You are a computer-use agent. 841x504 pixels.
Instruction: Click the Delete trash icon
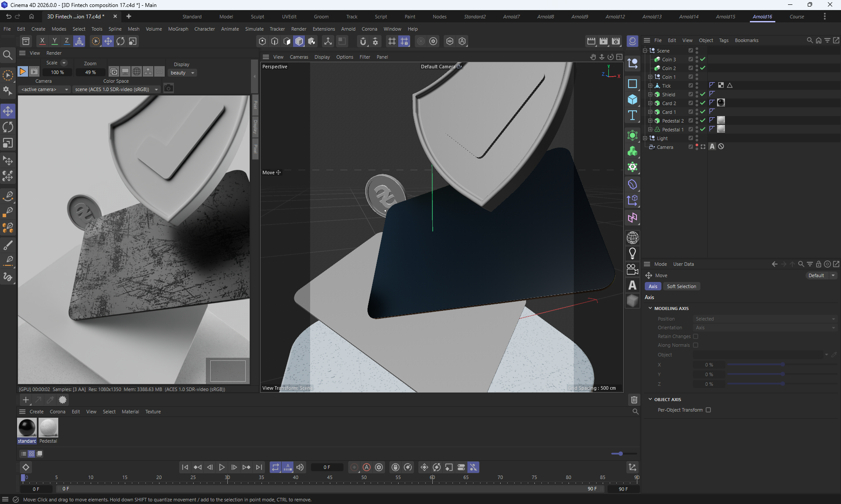pyautogui.click(x=634, y=399)
